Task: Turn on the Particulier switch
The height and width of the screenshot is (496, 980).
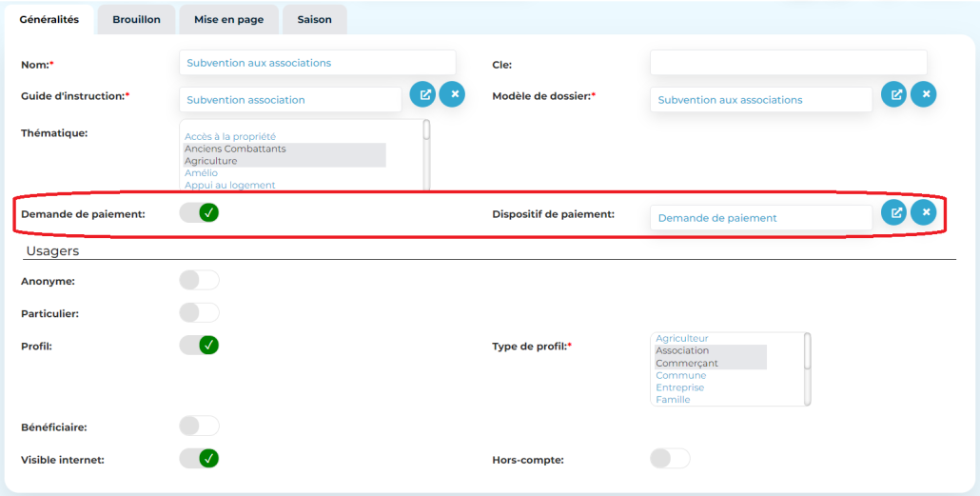Action: [199, 312]
